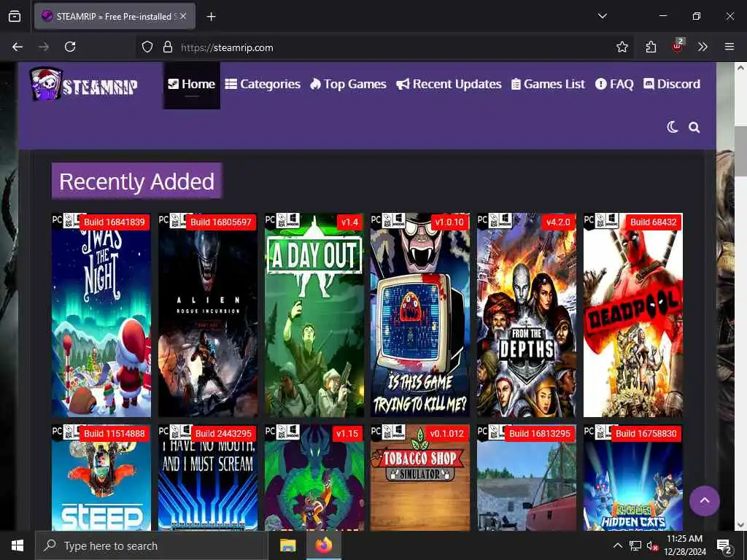747x560 pixels.
Task: Go back one page
Action: coord(18,47)
